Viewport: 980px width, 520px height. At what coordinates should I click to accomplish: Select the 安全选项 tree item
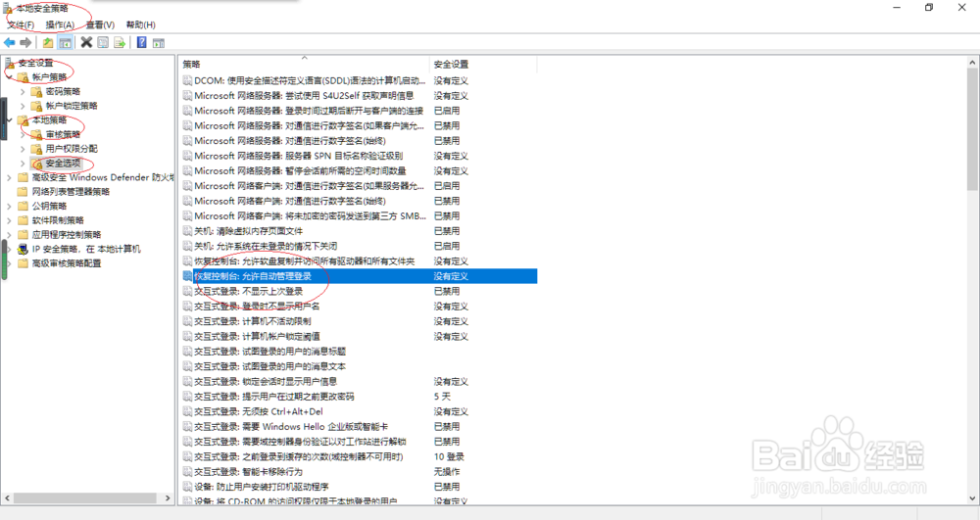tap(63, 164)
